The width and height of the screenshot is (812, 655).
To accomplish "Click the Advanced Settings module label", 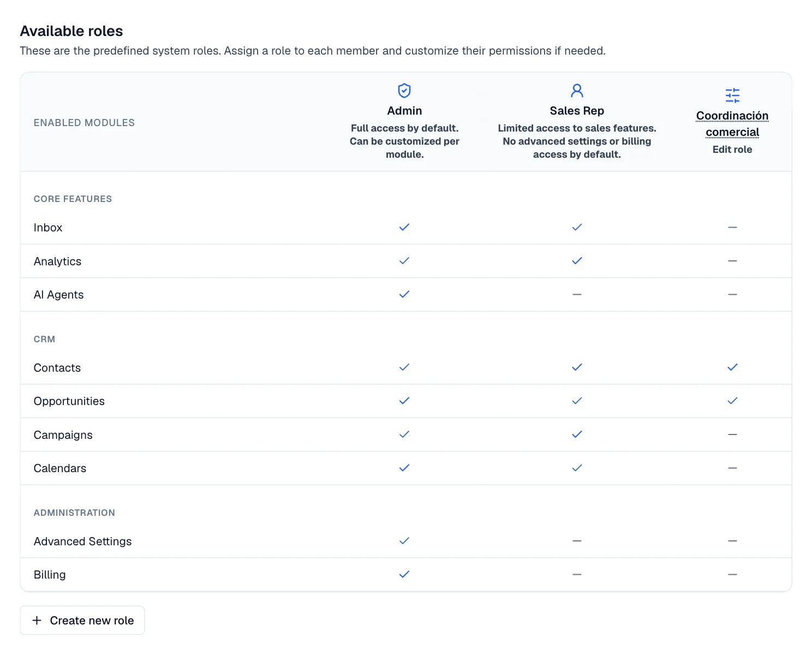I will point(83,541).
